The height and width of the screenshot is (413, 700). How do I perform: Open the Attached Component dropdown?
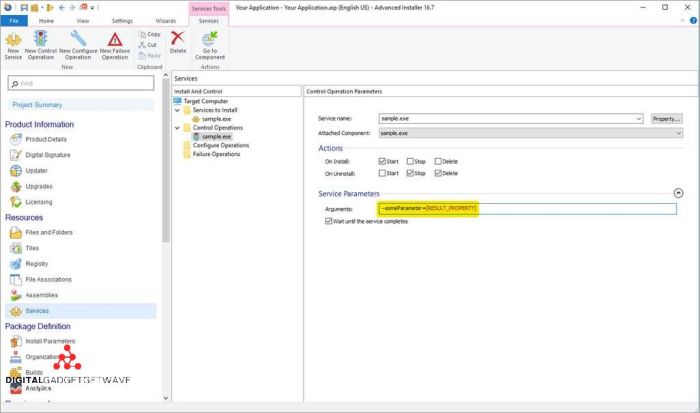click(679, 133)
